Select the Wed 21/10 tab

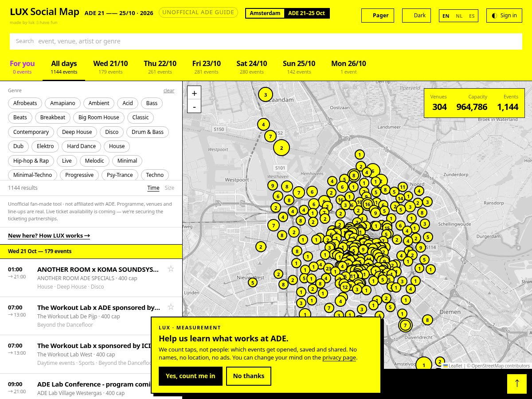tap(110, 67)
